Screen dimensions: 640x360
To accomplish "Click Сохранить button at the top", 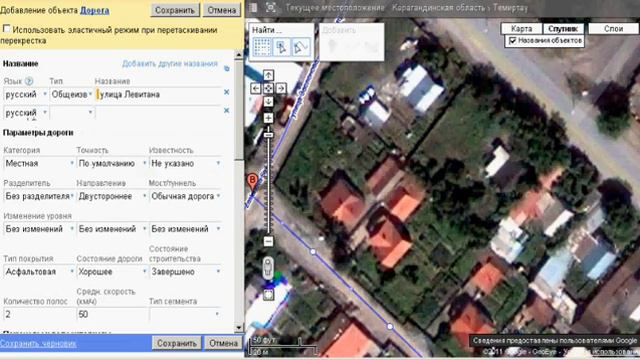I will [175, 10].
